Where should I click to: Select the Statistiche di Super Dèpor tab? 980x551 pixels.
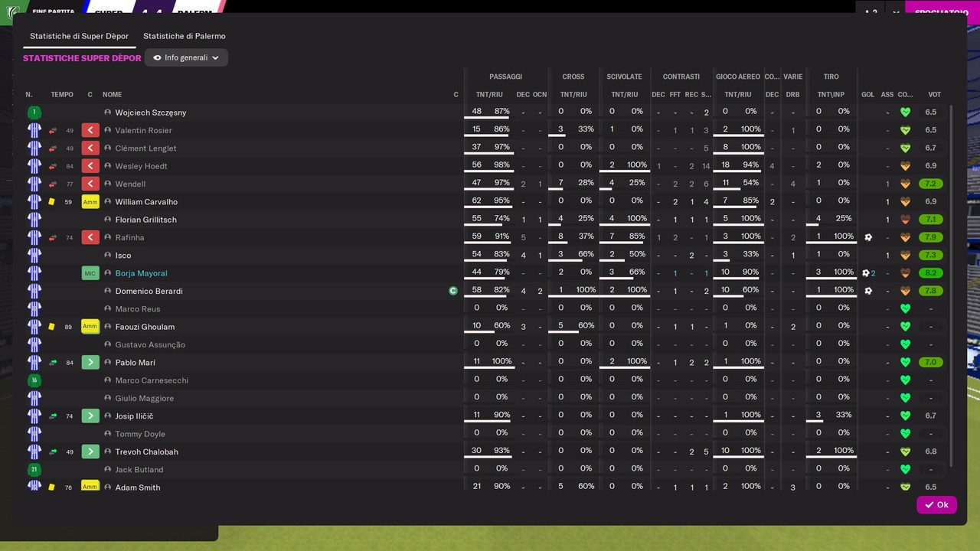pos(79,36)
